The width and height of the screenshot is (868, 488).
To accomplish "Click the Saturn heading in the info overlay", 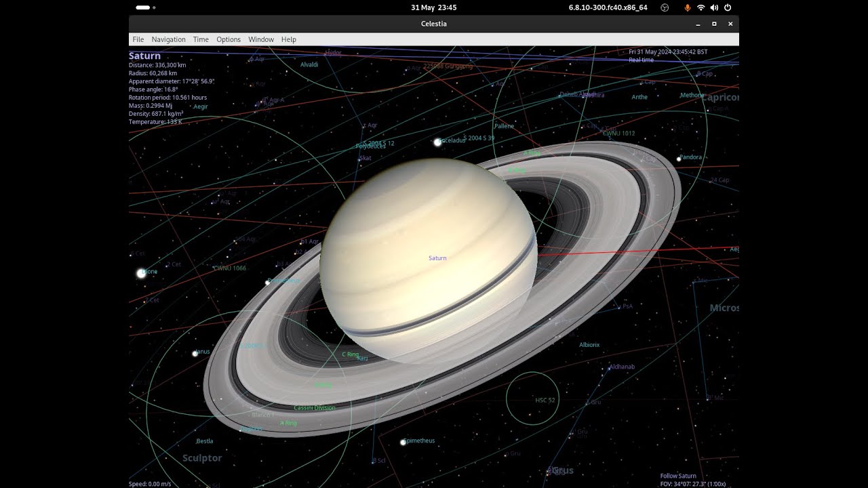I will [x=144, y=56].
